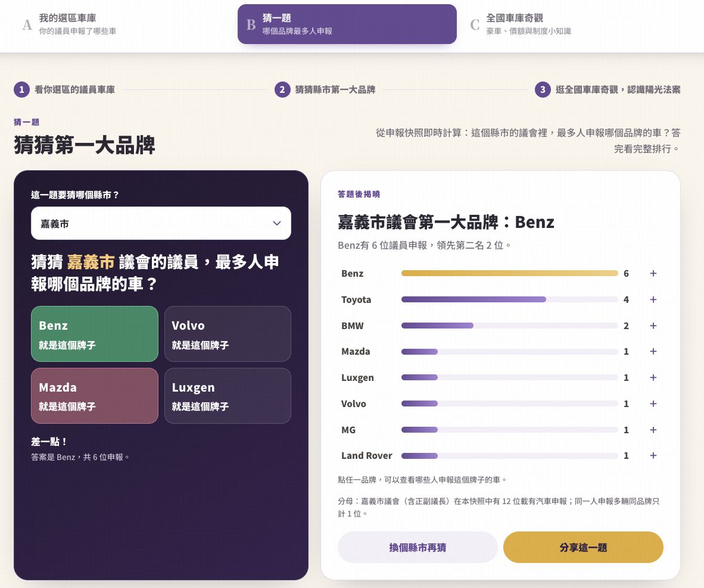Click the Benz count value 6
Viewport: 704px width, 588px height.
pyautogui.click(x=626, y=274)
